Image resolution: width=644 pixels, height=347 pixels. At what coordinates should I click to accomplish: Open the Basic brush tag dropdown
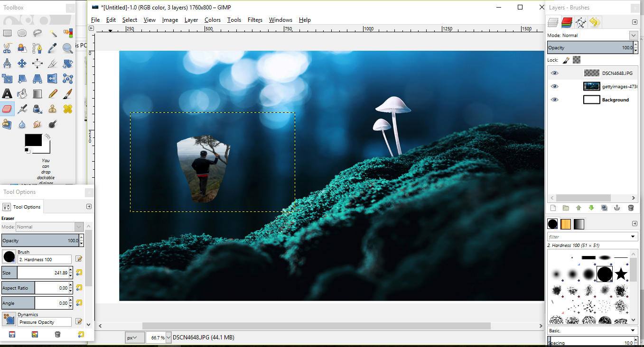[x=633, y=330]
